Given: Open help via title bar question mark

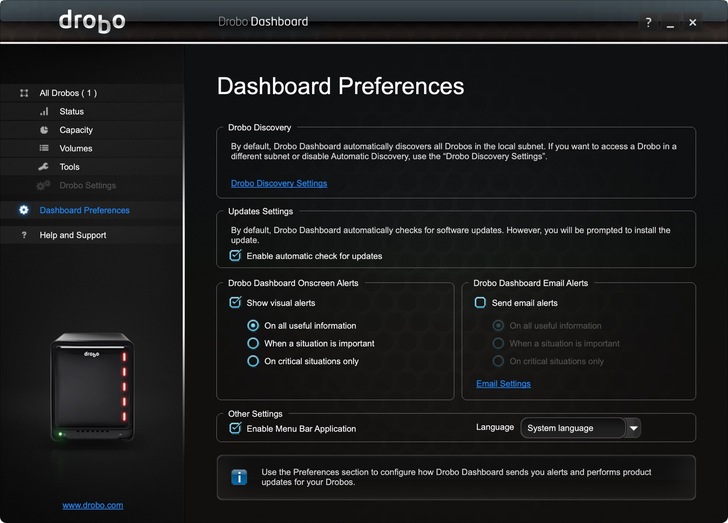Looking at the screenshot, I should [648, 23].
